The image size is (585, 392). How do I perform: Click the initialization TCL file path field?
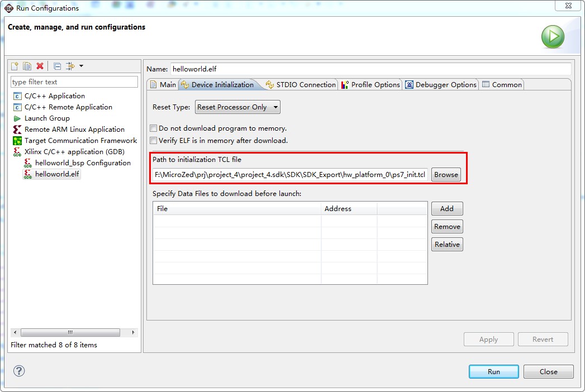point(290,175)
